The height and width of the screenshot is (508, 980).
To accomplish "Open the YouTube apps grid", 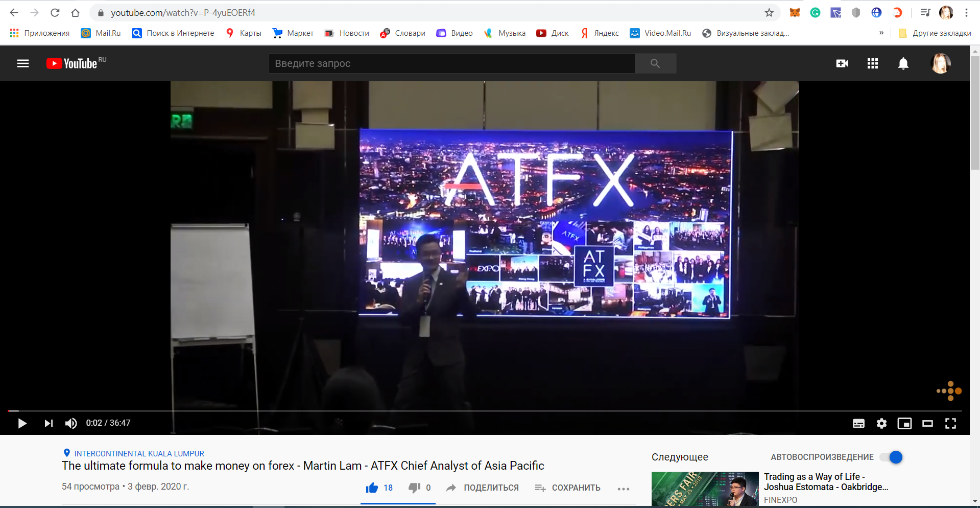I will 873,63.
